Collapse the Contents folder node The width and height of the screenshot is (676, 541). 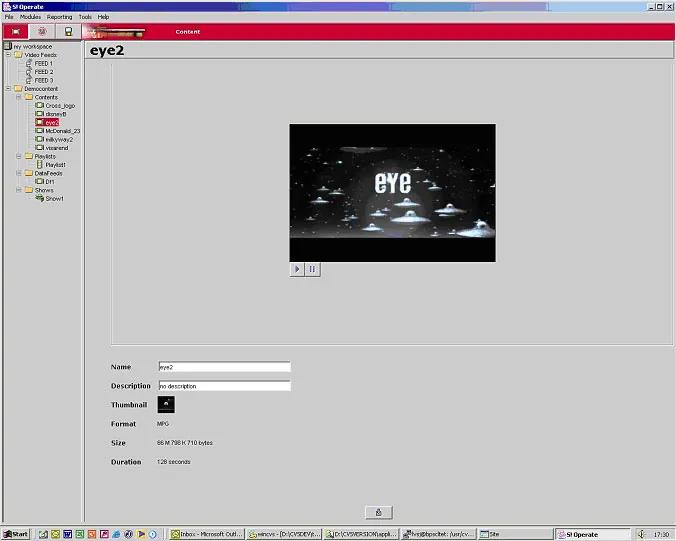point(18,97)
